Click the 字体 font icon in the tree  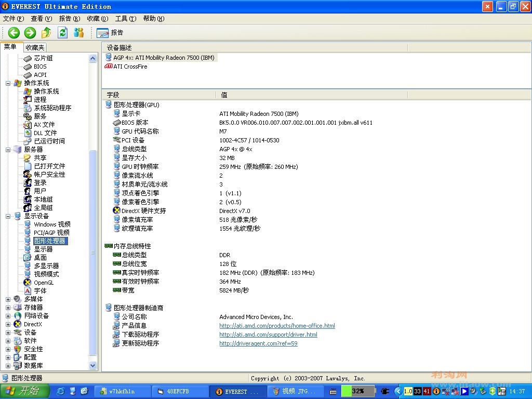(28, 291)
